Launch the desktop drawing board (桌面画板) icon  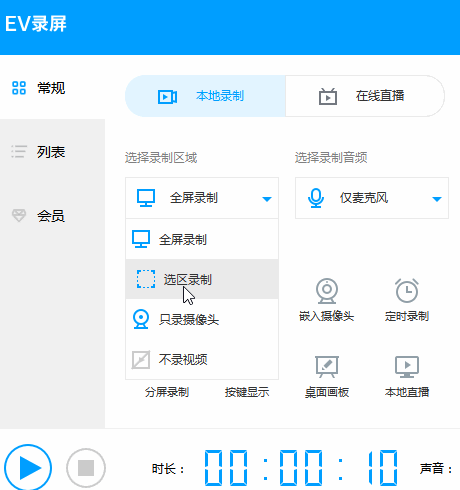pos(327,367)
